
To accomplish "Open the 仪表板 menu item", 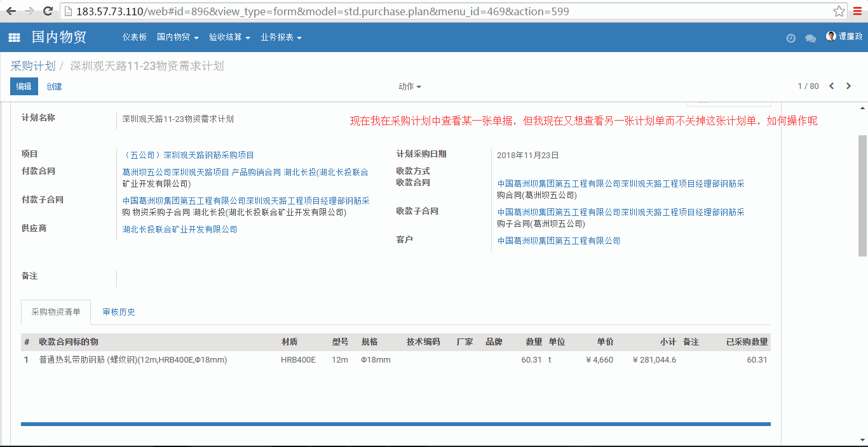I will [x=135, y=37].
